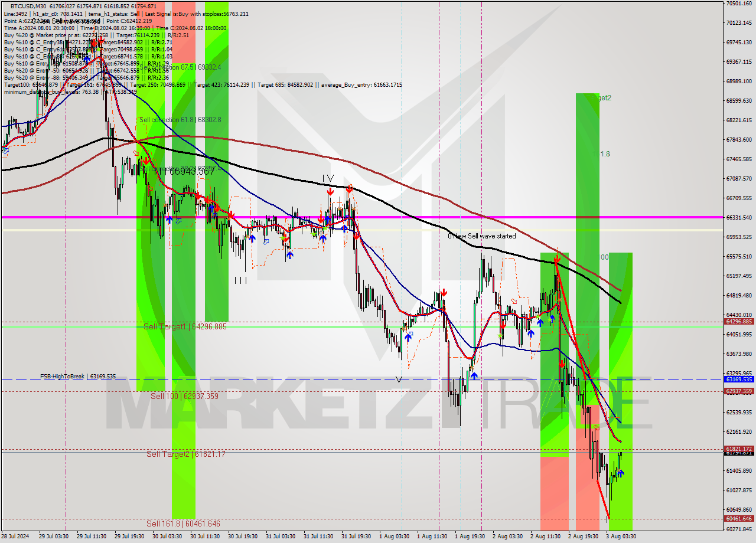
Task: Click the BTCUSD,M30 chart title
Action: point(28,5)
